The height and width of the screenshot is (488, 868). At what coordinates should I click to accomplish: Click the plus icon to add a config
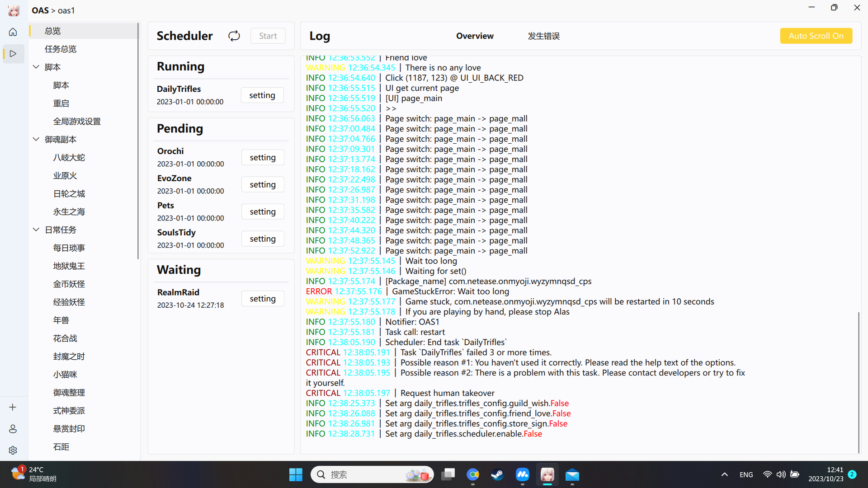point(13,407)
